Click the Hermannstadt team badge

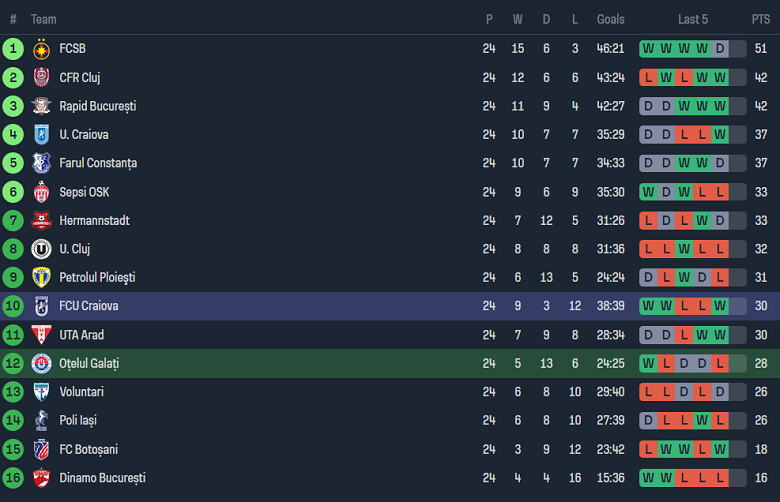(x=41, y=220)
